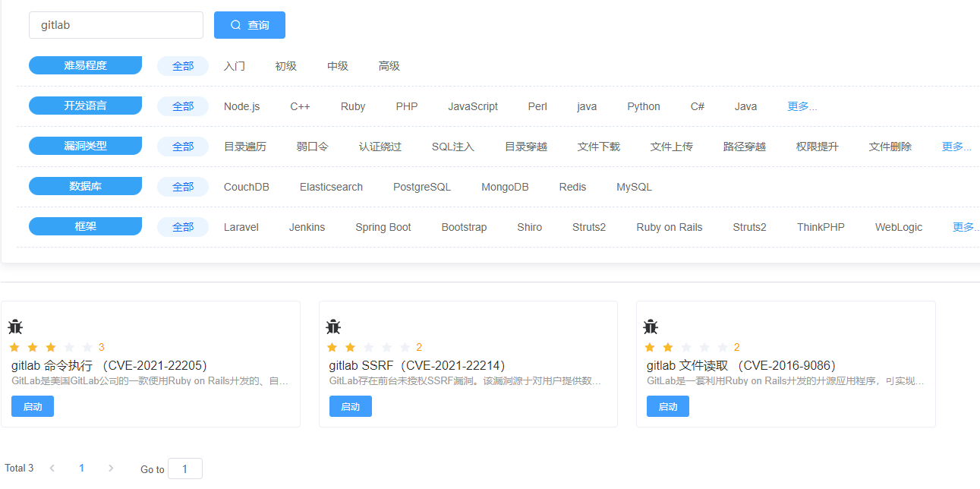
Task: Choose the 认证绕过 vulnerability type
Action: pyautogui.click(x=380, y=147)
